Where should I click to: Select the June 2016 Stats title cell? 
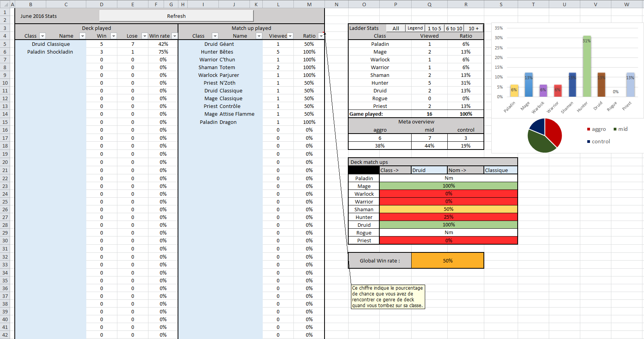(38, 16)
